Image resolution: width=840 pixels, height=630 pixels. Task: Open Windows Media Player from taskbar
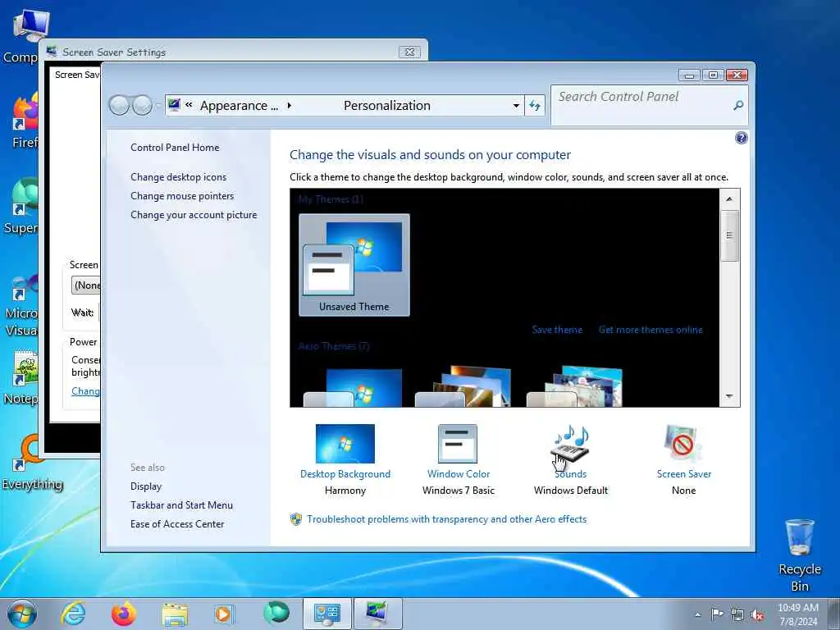click(224, 614)
